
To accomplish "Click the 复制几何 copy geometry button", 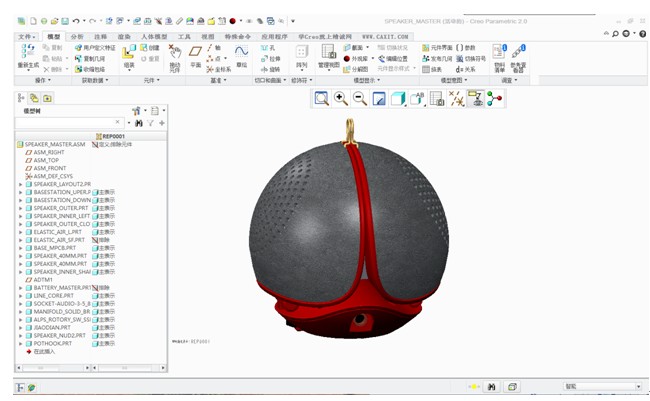I will tap(90, 59).
